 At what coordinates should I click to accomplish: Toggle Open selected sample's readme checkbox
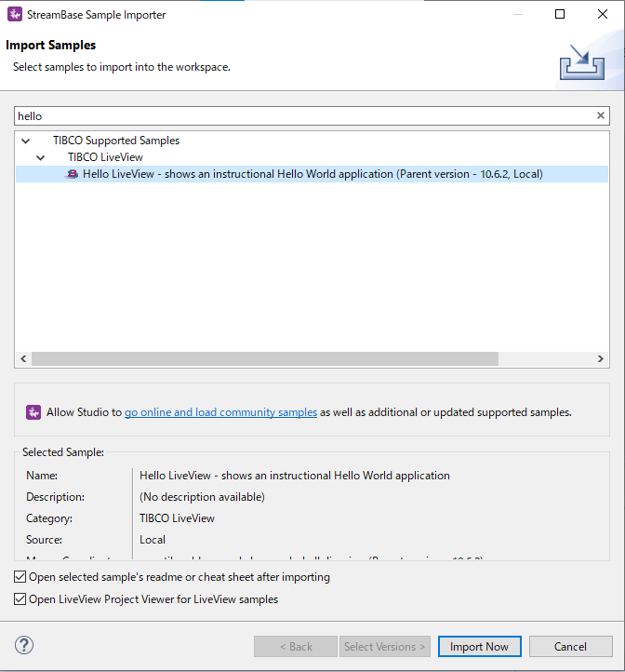coord(20,577)
